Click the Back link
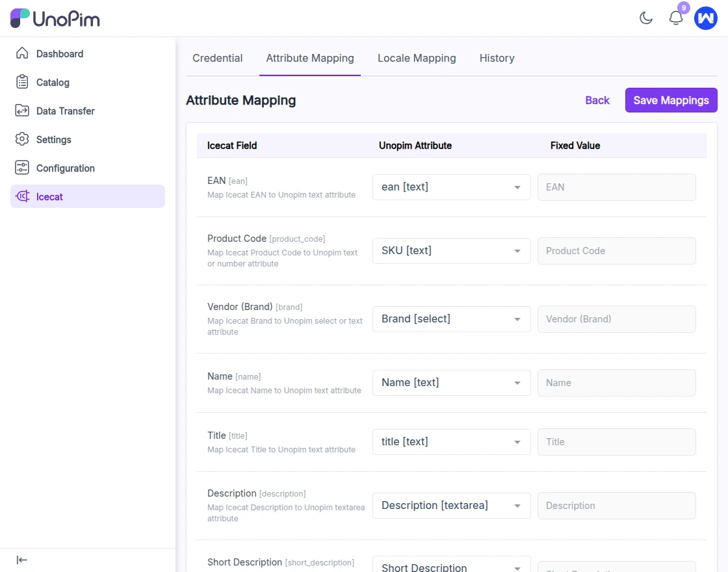Screen dimensions: 728x572 (x=597, y=100)
